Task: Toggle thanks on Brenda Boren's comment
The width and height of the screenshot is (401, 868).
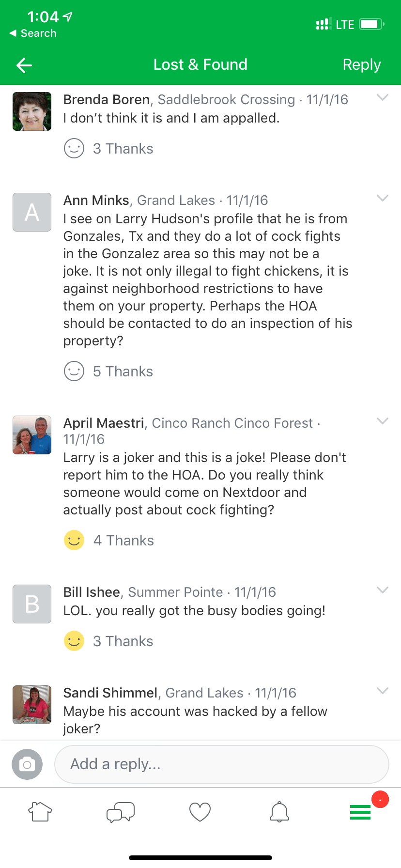Action: coord(74,149)
